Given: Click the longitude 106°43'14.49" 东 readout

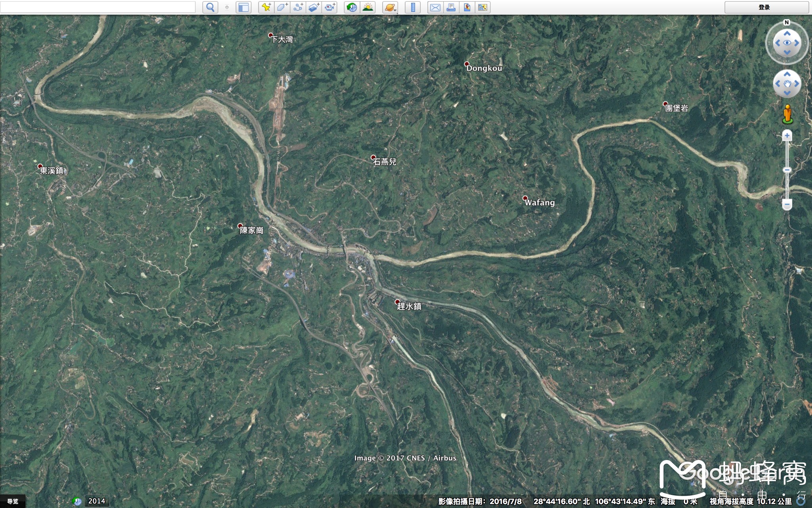Looking at the screenshot, I should click(625, 501).
